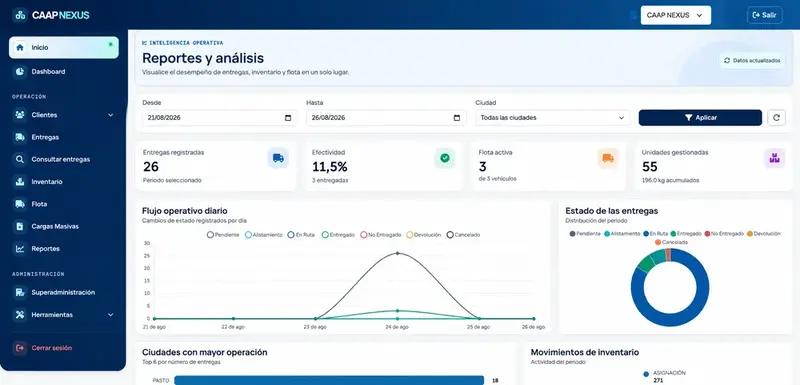The image size is (800, 385).
Task: Open Flota in the sidebar
Action: pyautogui.click(x=64, y=204)
